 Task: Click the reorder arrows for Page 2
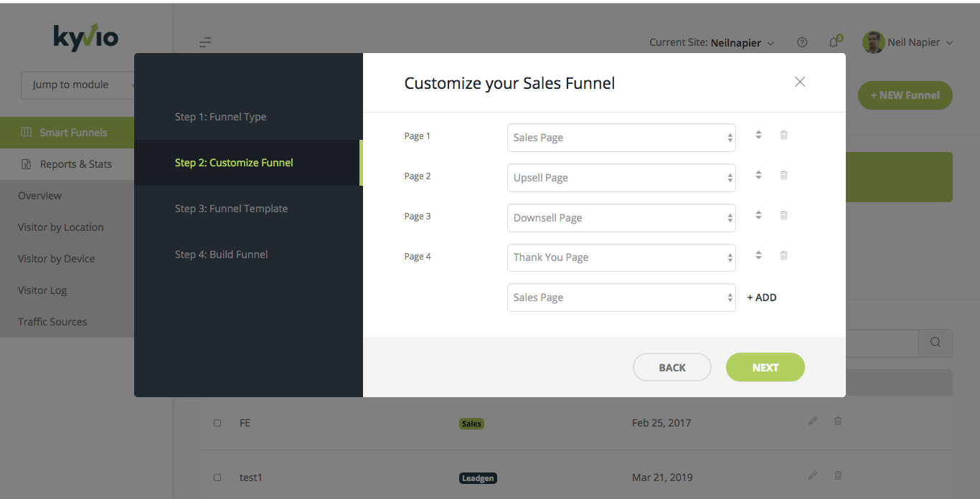pos(758,175)
